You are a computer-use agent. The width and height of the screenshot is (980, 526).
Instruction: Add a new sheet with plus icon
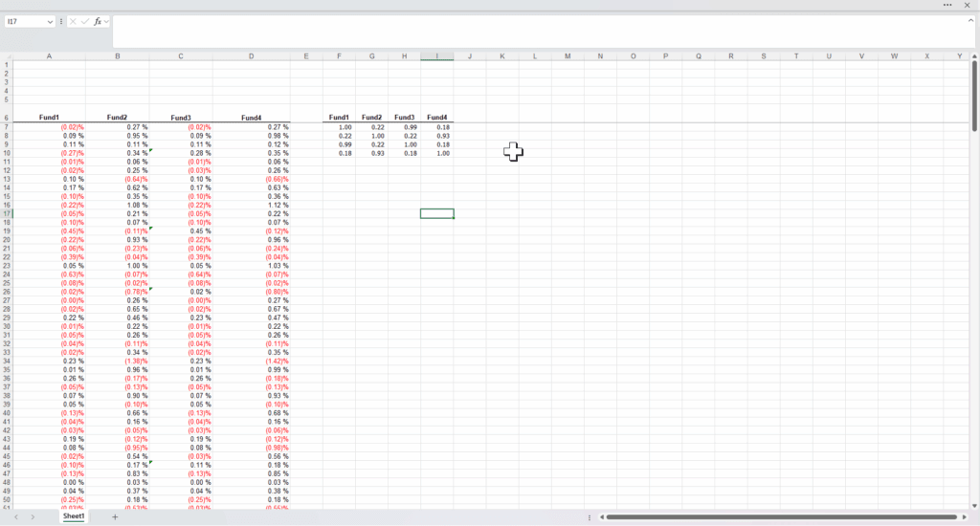click(x=115, y=516)
